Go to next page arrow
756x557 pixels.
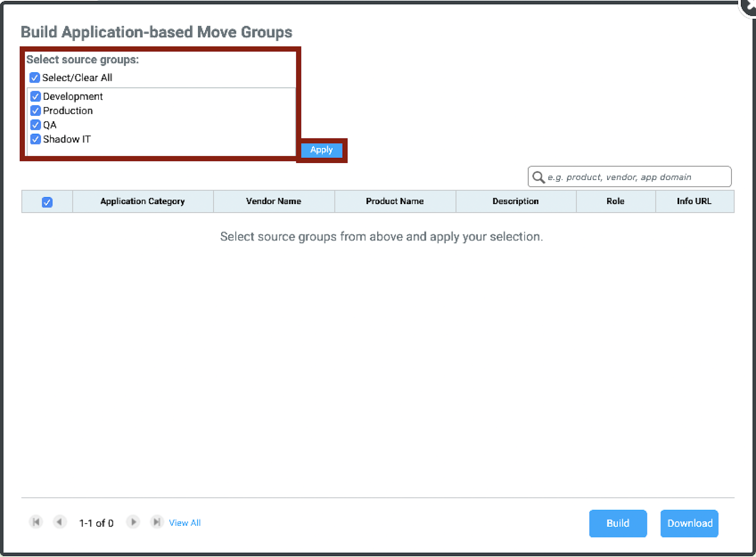[x=133, y=522]
